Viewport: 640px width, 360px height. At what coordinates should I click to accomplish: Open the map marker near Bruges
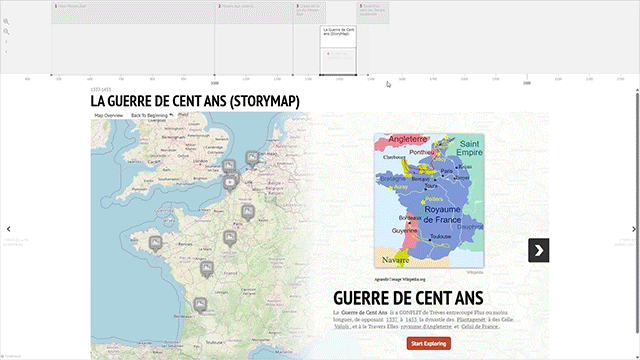click(252, 158)
